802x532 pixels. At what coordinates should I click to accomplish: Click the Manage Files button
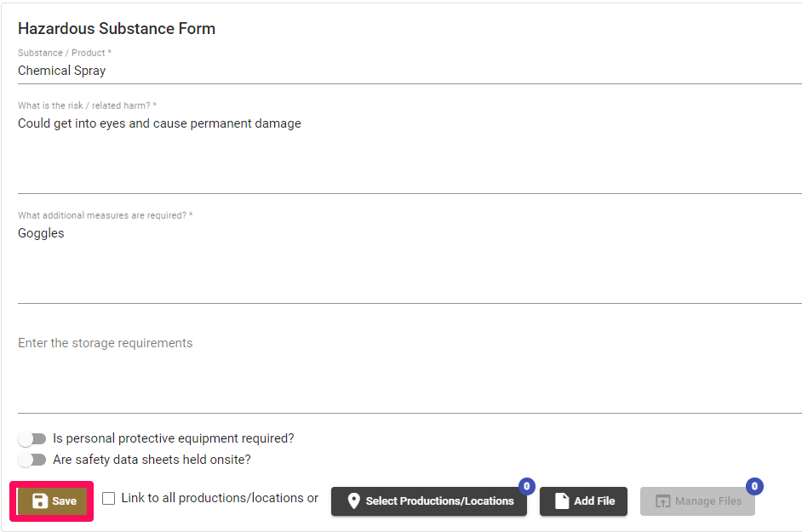click(697, 501)
